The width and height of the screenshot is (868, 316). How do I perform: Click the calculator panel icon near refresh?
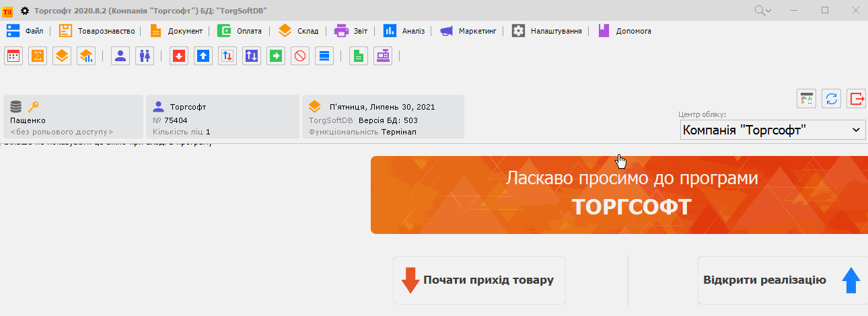pyautogui.click(x=807, y=98)
